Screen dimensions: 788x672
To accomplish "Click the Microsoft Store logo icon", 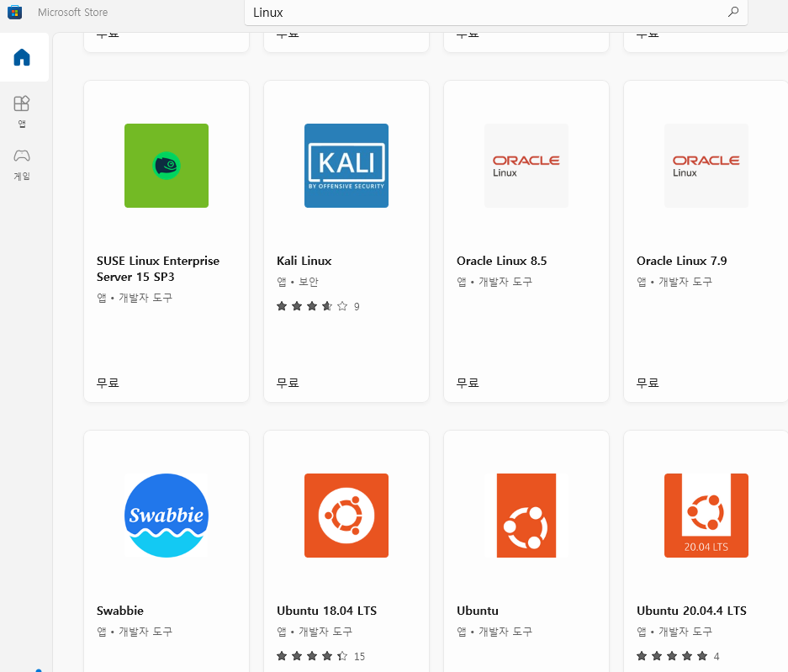I will point(14,12).
